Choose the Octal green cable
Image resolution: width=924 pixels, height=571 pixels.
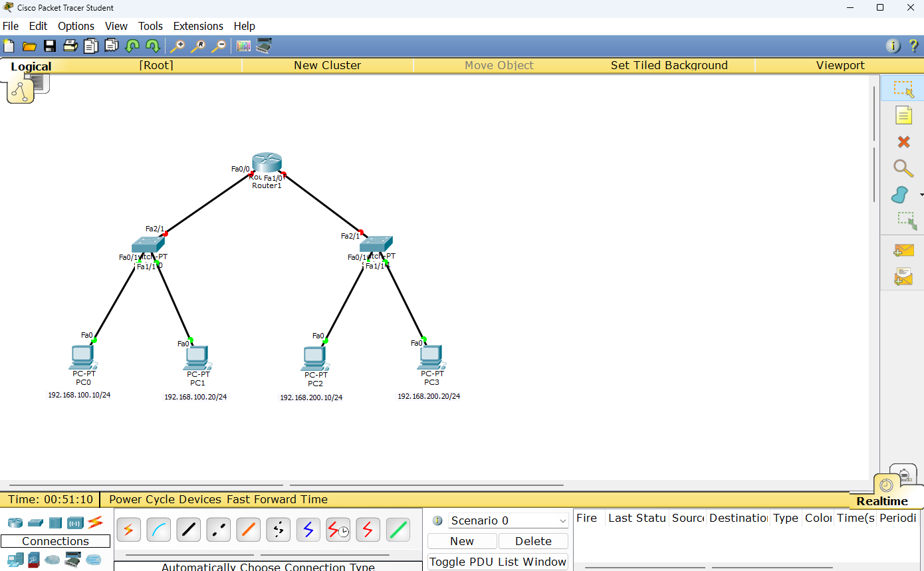click(x=398, y=530)
